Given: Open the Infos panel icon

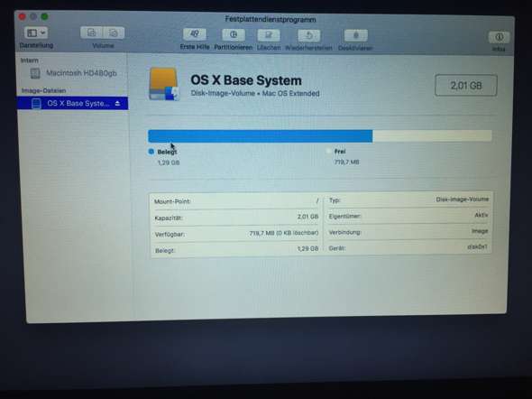Looking at the screenshot, I should click(499, 37).
